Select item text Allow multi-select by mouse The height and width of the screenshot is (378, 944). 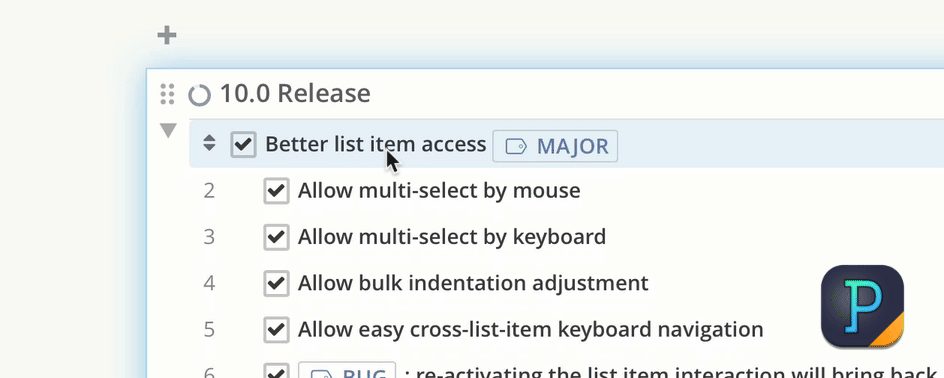(x=439, y=191)
